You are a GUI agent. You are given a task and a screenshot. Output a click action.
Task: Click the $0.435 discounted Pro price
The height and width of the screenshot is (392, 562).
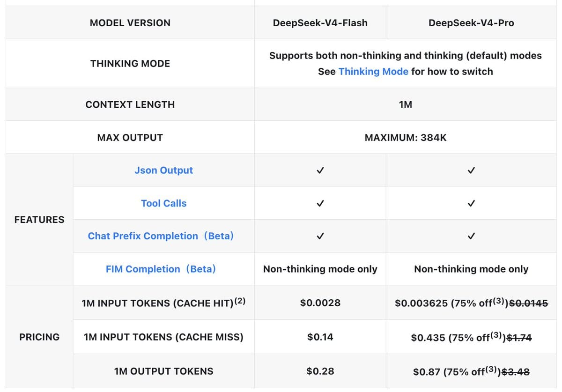coord(428,337)
